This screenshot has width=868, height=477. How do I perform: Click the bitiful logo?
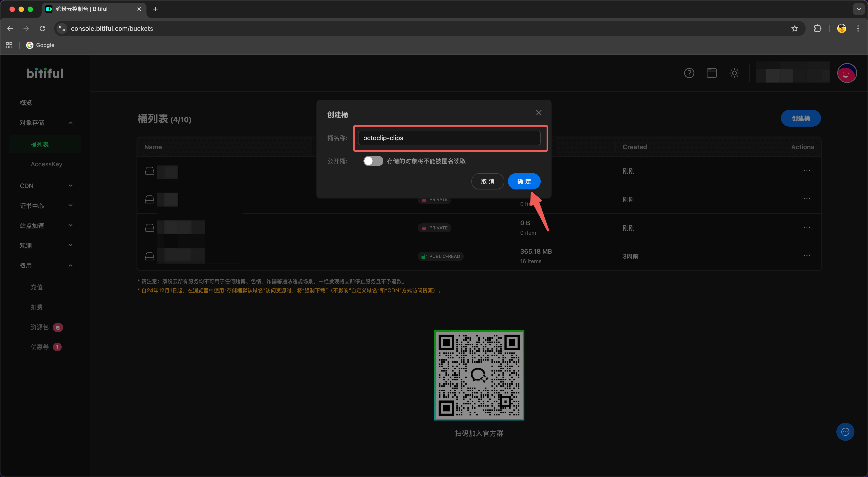click(x=45, y=73)
